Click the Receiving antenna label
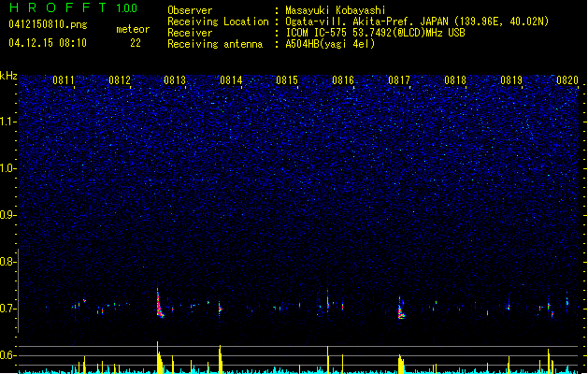This screenshot has width=588, height=374. pos(215,44)
